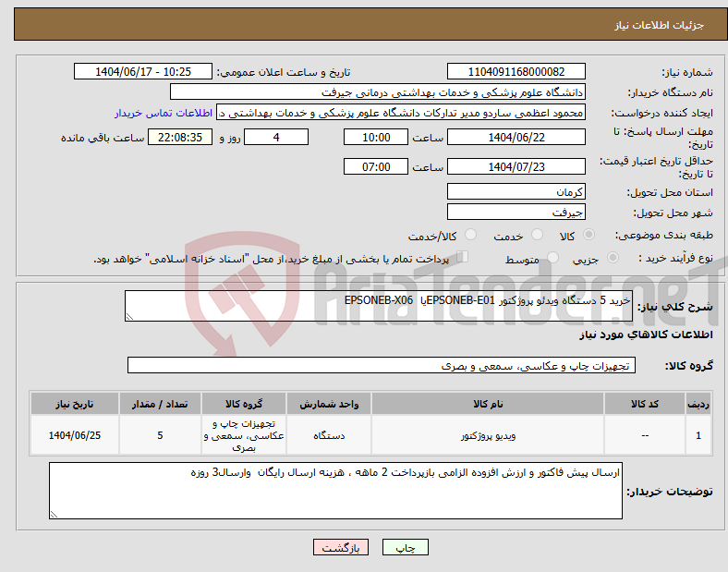728x572 pixels.
Task: Click the quantity cell showing 5
Action: (160, 435)
